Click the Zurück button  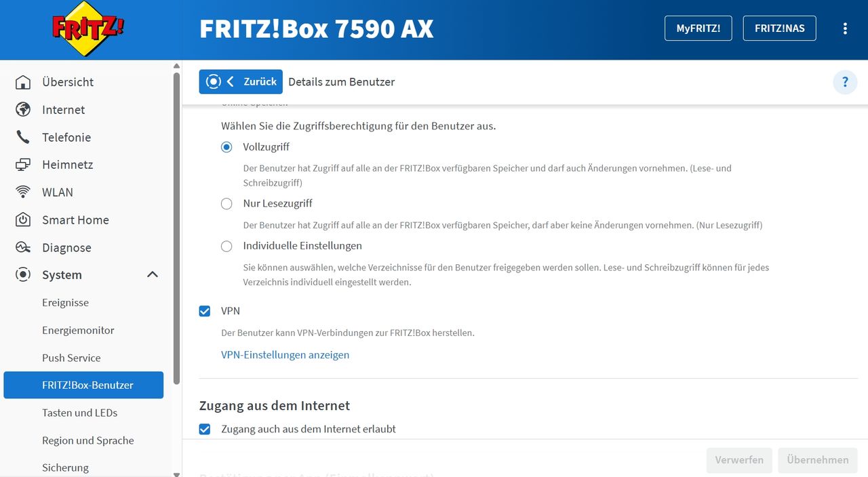click(241, 81)
